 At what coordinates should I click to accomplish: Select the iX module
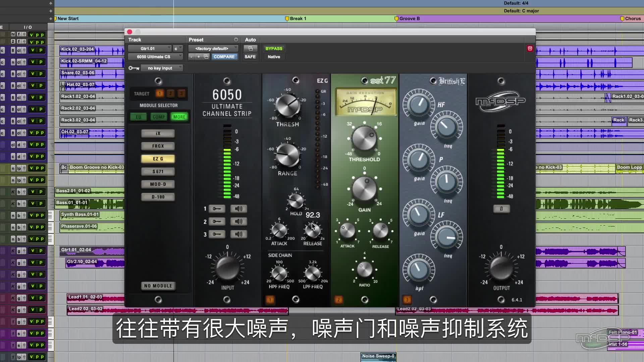pyautogui.click(x=158, y=133)
